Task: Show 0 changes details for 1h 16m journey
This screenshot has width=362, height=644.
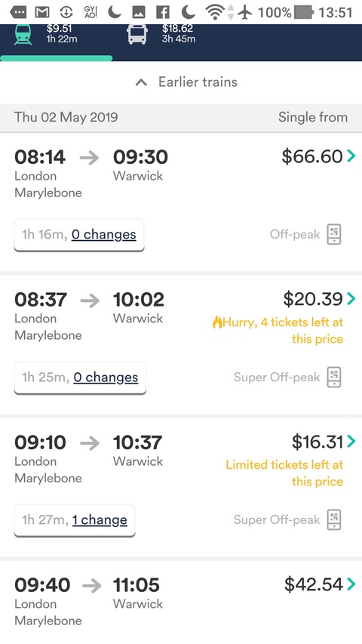Action: coord(103,235)
